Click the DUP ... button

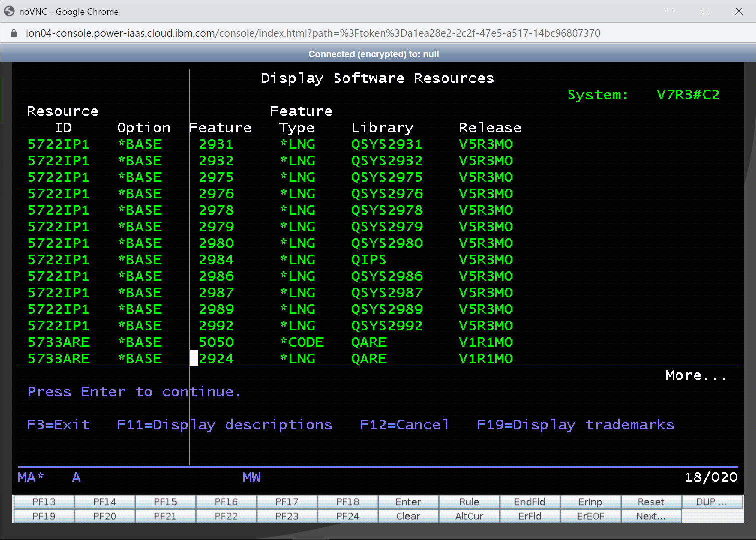[x=712, y=502]
